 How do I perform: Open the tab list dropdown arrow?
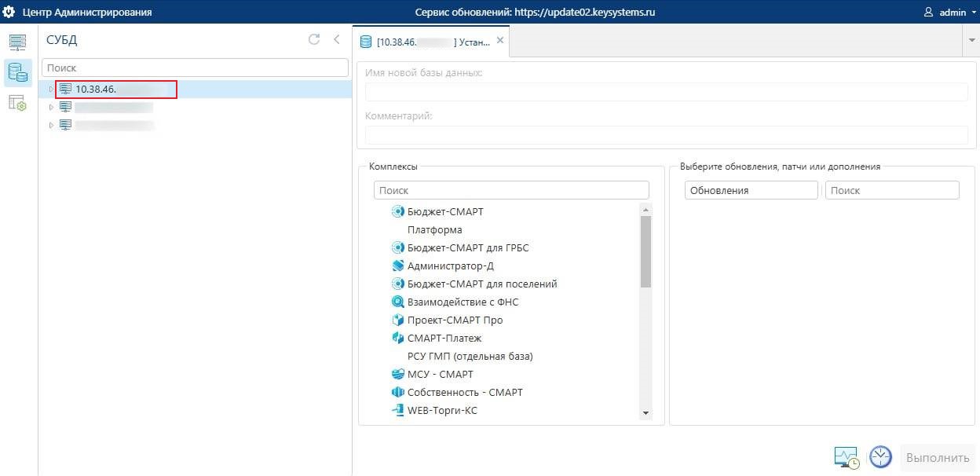click(971, 40)
